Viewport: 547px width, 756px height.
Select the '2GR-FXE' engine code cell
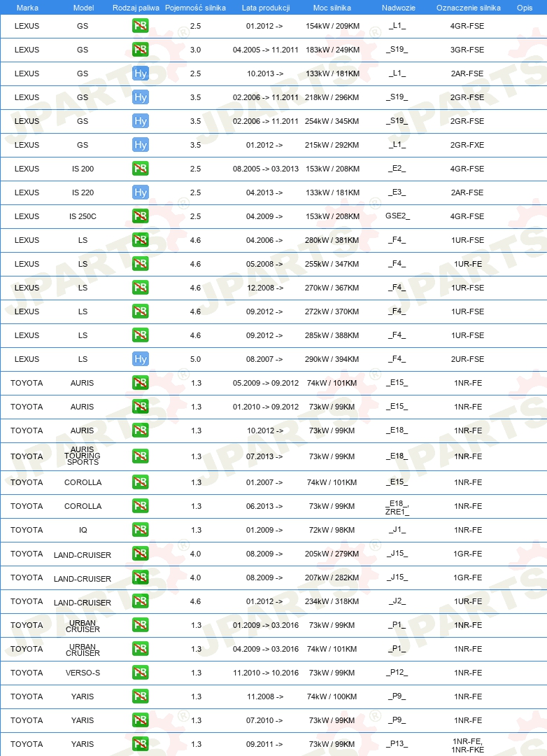coord(467,145)
